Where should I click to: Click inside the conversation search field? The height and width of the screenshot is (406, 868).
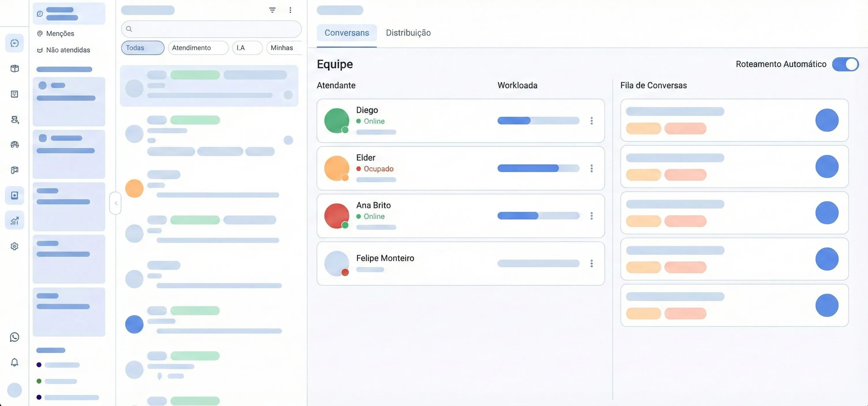coord(211,29)
